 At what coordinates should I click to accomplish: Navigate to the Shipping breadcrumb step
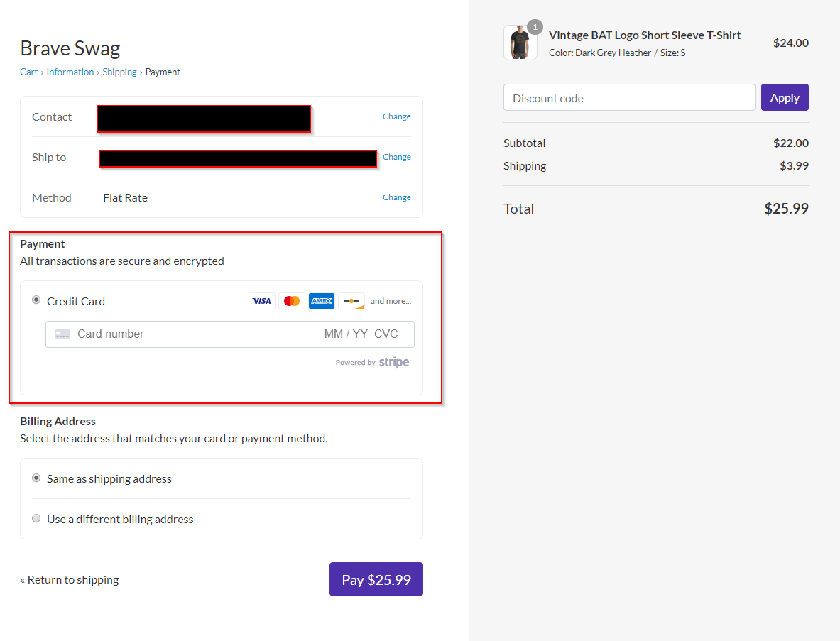coord(119,72)
